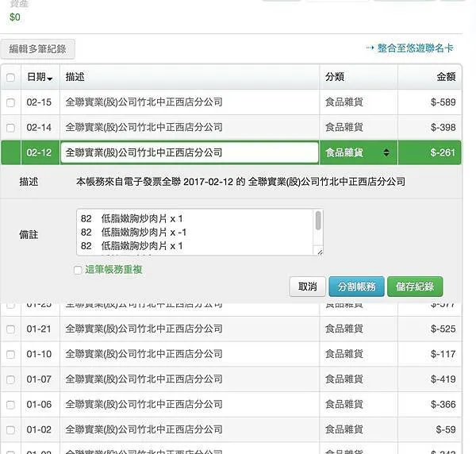This screenshot has height=454, width=476.
Task: Edit the description field of the 02-12 record
Action: tap(190, 152)
